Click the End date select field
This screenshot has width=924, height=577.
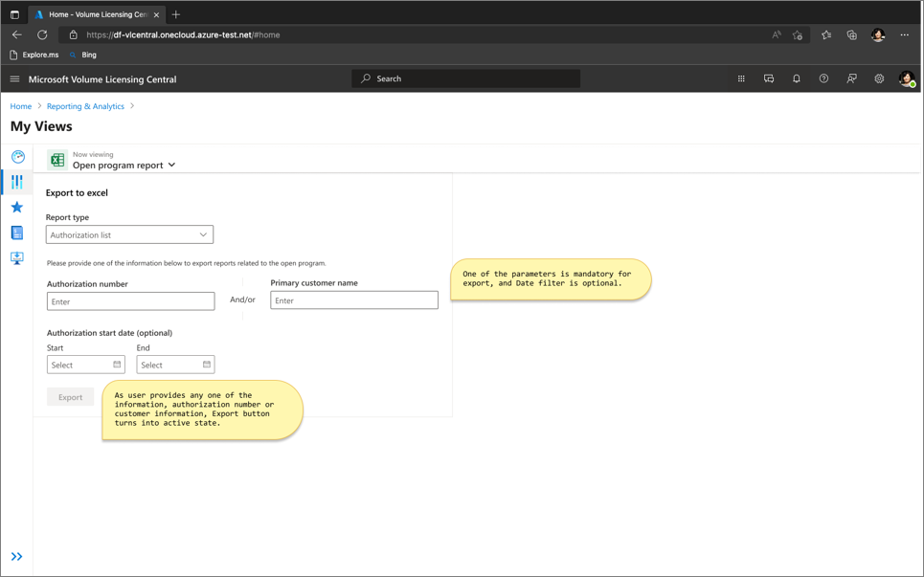tap(175, 365)
